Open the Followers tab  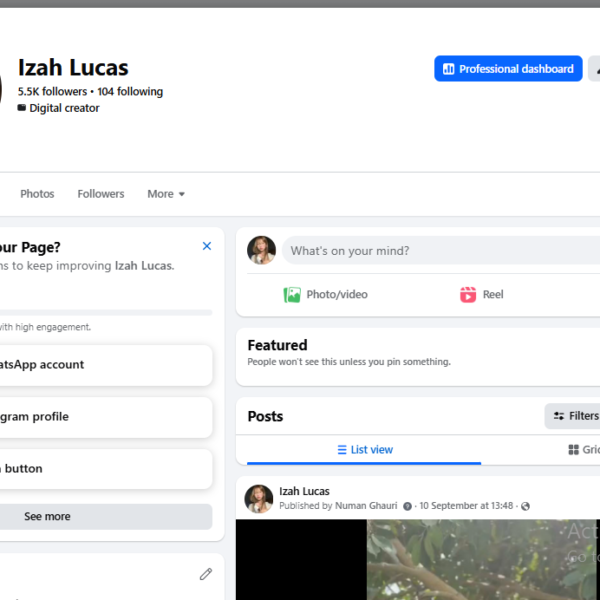click(x=101, y=194)
